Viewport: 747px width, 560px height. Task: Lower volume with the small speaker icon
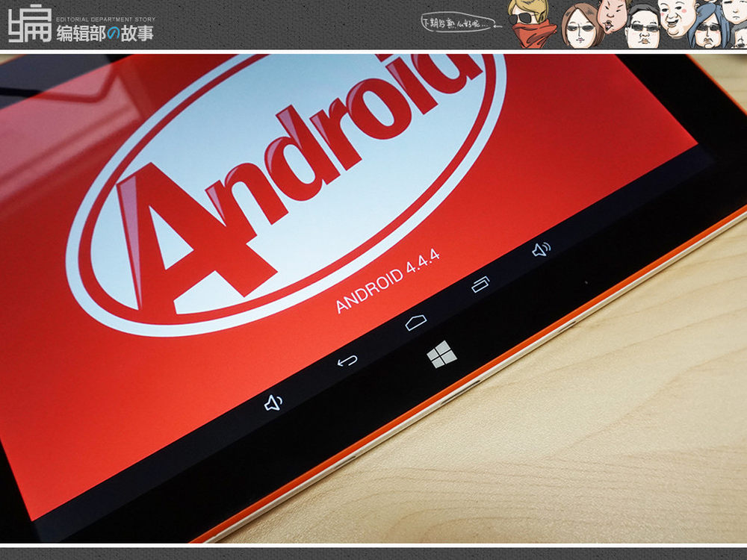click(273, 403)
